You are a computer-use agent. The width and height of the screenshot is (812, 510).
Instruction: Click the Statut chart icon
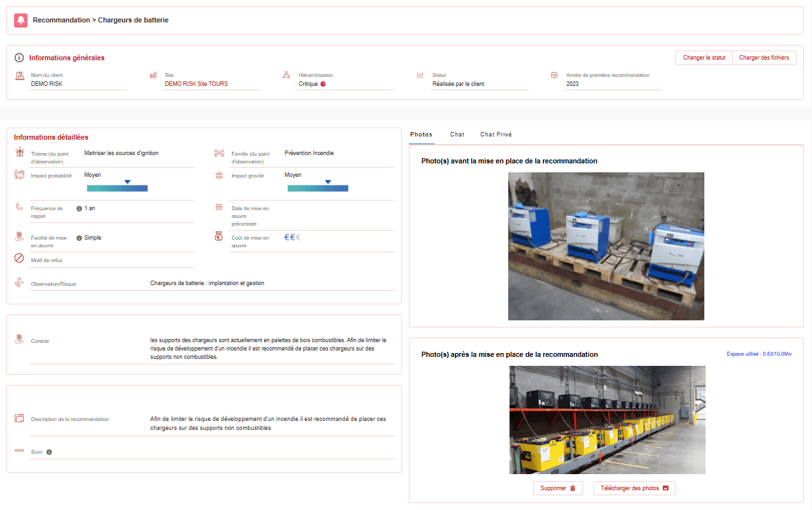point(420,75)
